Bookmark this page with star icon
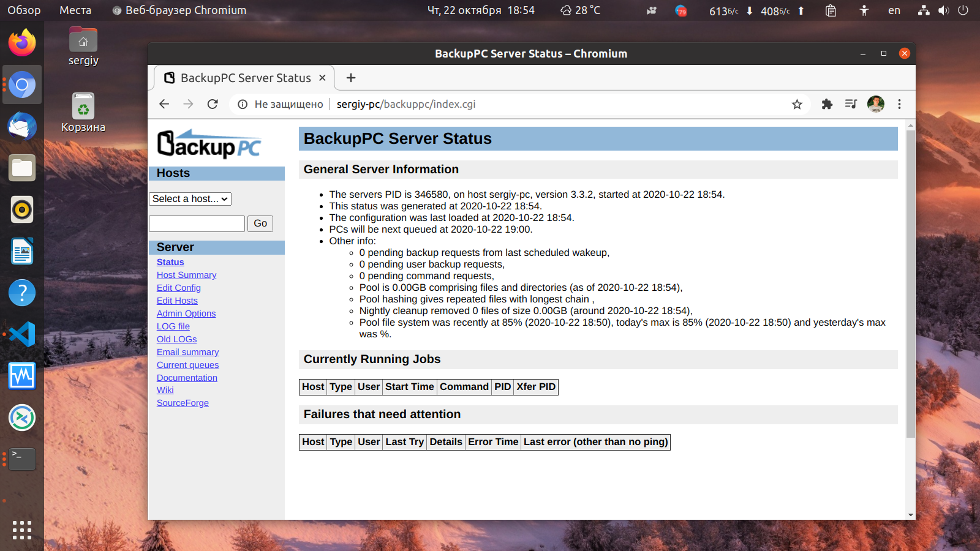The image size is (980, 551). (797, 104)
